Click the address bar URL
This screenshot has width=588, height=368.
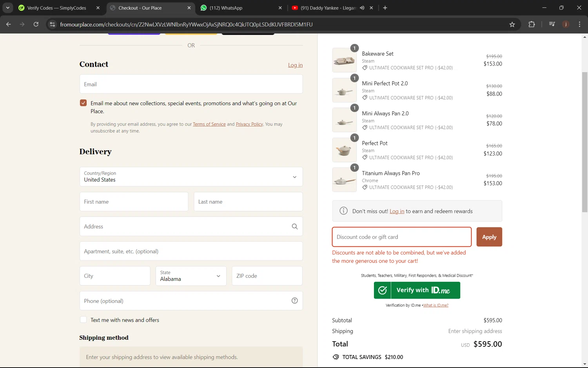[x=186, y=24]
